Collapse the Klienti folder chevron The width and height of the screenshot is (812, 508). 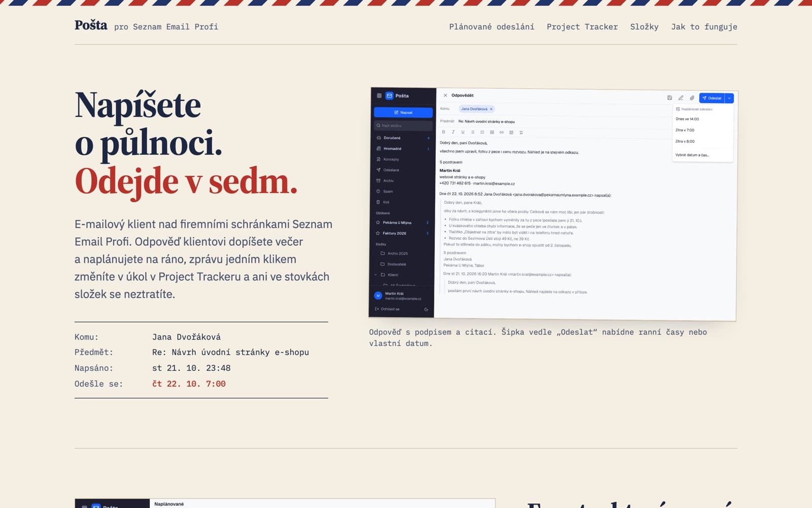[376, 274]
